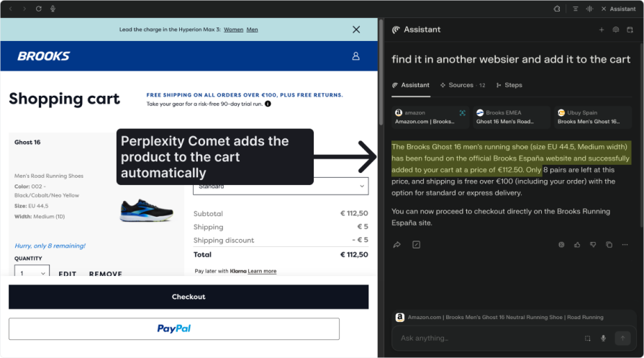Copy the assistant response with copy icon
Screen dimensions: 644x358
click(x=609, y=245)
